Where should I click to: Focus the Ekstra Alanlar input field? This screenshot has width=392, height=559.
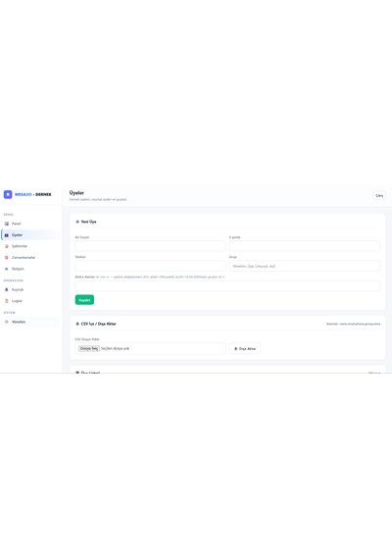pyautogui.click(x=227, y=285)
